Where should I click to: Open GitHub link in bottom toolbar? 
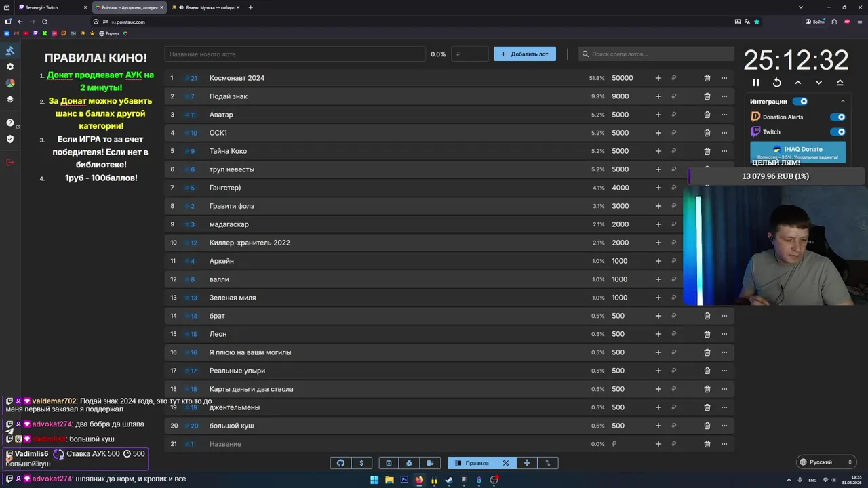click(341, 463)
